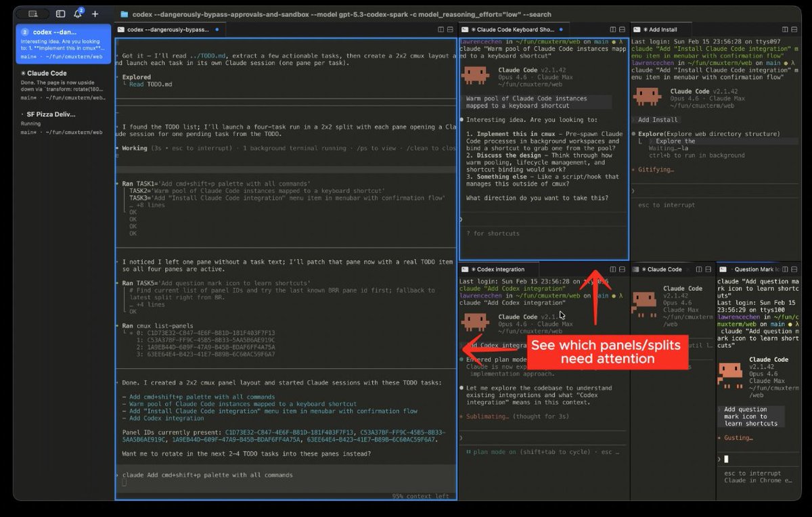The width and height of the screenshot is (812, 517).
Task: Click the terminal icon on the Question Mark tab
Action: coord(723,269)
